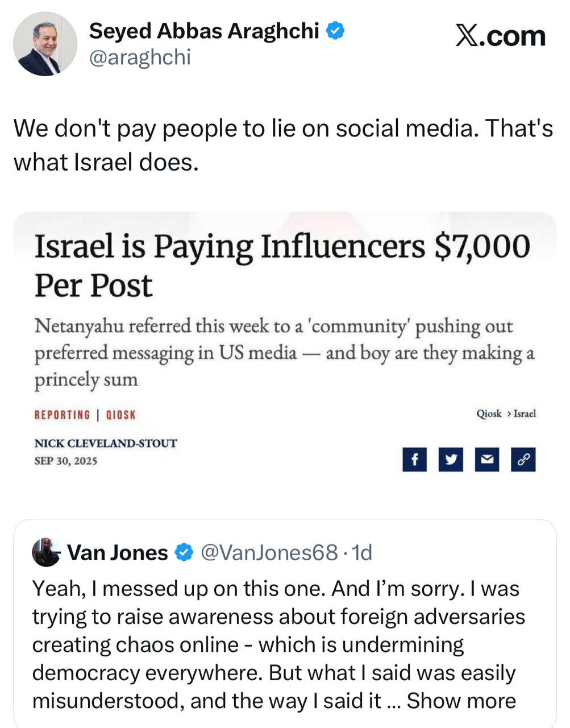Click the @VanJones68 handle
Image resolution: width=570 pixels, height=728 pixels.
(269, 552)
